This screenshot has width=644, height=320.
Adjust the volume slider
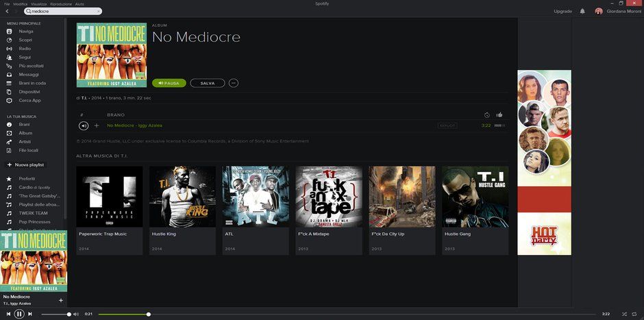tap(55, 315)
